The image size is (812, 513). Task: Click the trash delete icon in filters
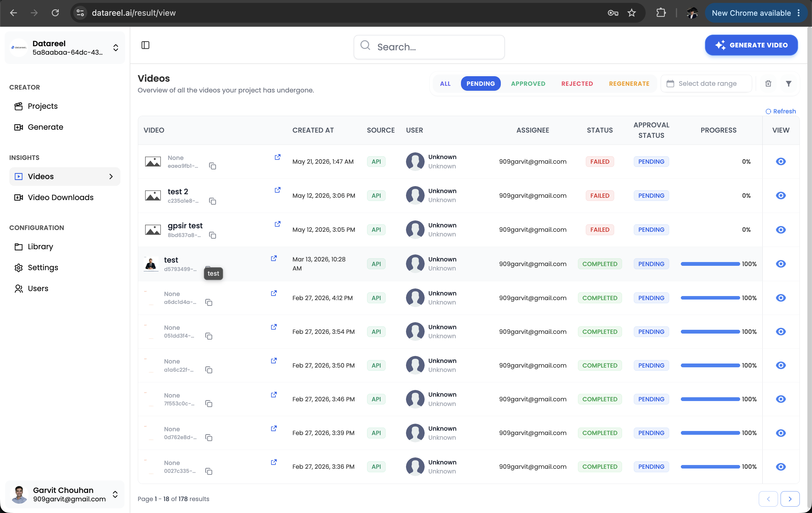coord(768,84)
